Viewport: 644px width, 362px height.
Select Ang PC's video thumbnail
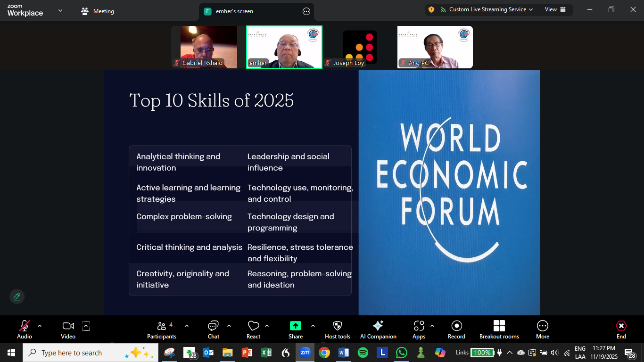pos(435,47)
